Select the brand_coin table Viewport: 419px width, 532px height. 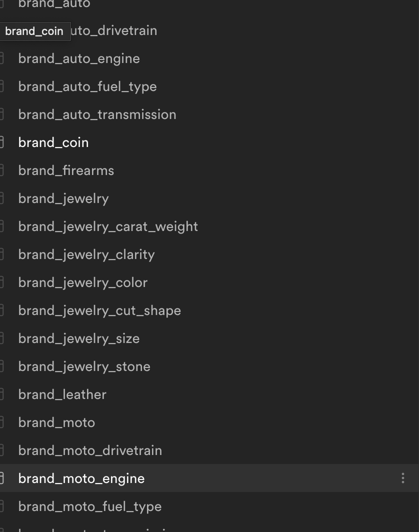[53, 142]
